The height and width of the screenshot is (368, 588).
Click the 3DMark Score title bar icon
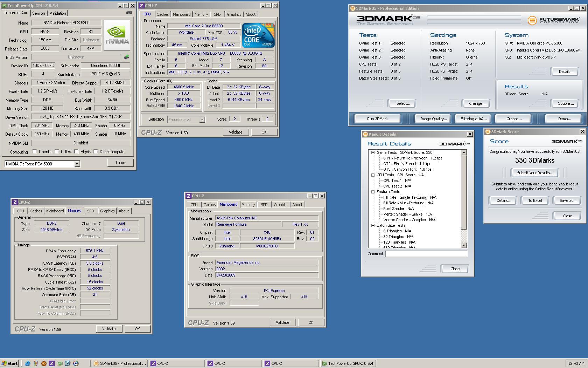[x=488, y=132]
